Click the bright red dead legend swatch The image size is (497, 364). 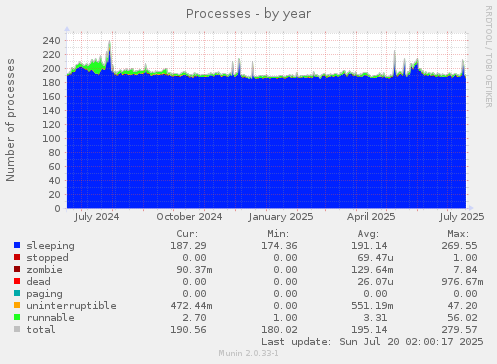[x=17, y=281]
